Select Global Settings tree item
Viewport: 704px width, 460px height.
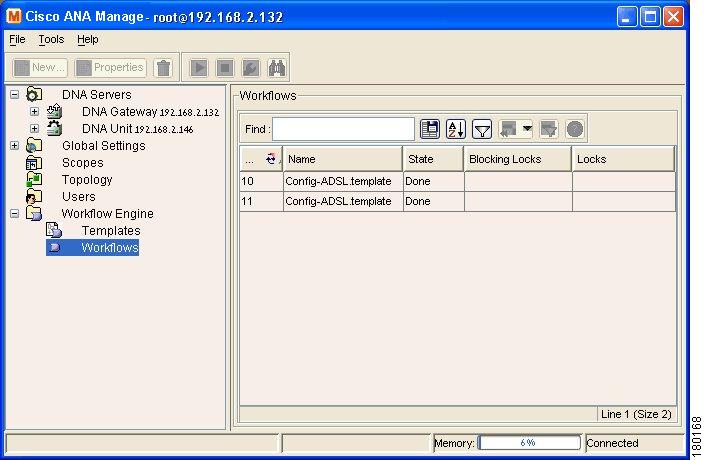104,146
